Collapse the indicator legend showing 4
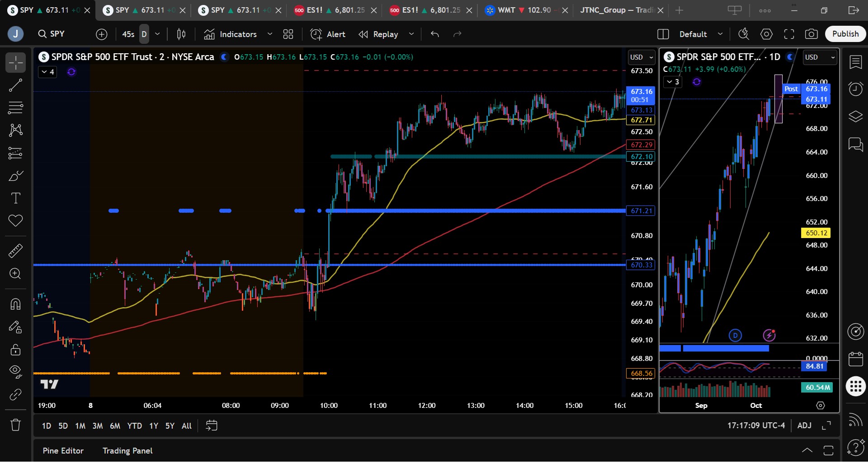Viewport: 868px width, 463px height. click(x=47, y=72)
